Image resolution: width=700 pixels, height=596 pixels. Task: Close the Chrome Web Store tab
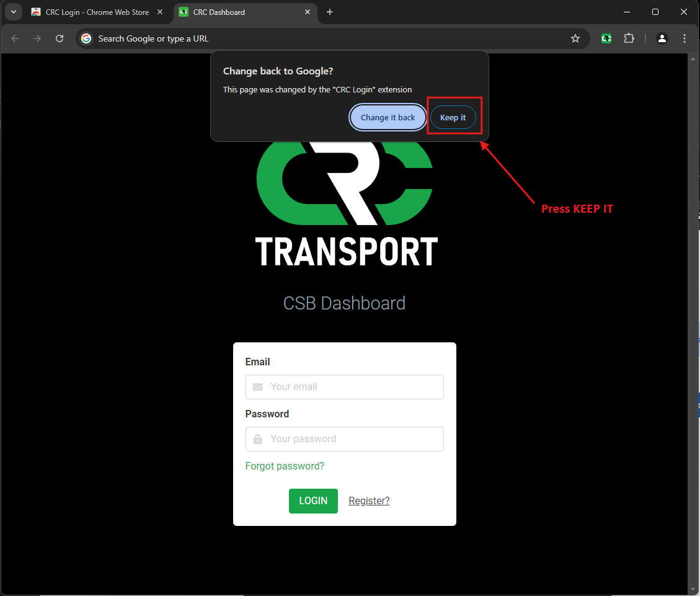(x=160, y=12)
